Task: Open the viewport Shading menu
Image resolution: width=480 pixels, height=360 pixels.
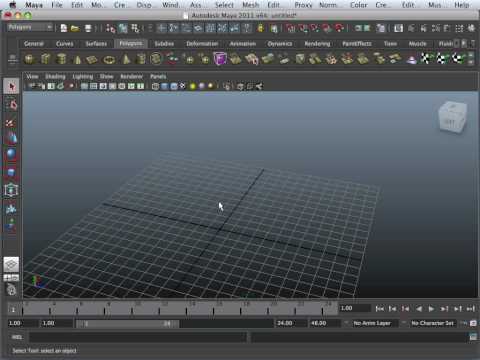Action: tap(55, 76)
